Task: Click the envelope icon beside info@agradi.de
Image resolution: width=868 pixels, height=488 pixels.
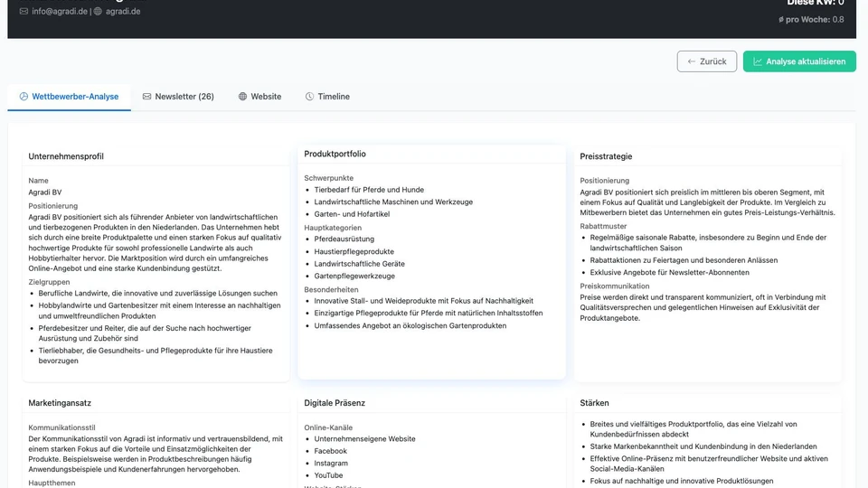Action: coord(24,12)
